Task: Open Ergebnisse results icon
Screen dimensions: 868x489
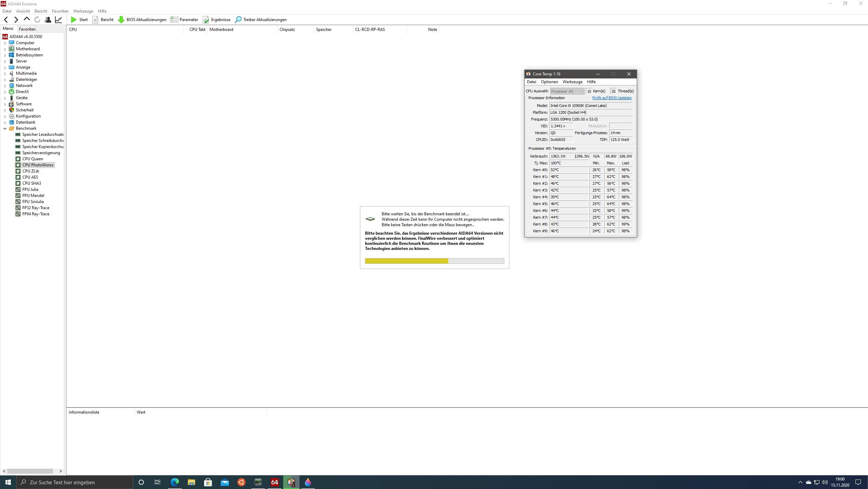Action: click(206, 20)
